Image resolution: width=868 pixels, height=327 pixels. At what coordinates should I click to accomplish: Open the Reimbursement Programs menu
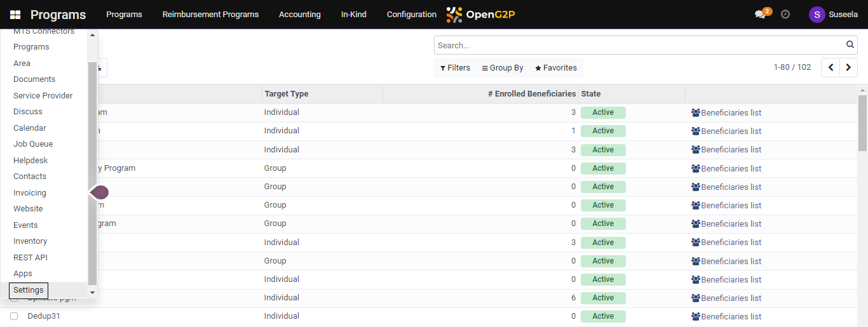[210, 15]
